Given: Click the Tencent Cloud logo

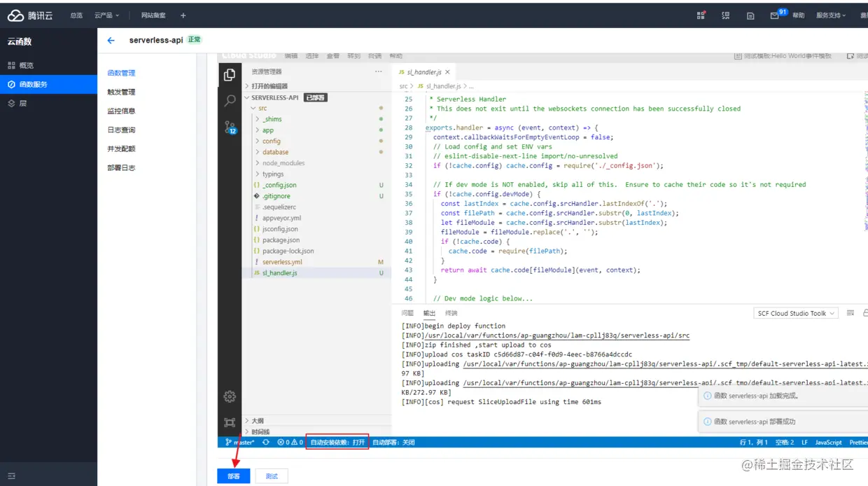Looking at the screenshot, I should [30, 15].
